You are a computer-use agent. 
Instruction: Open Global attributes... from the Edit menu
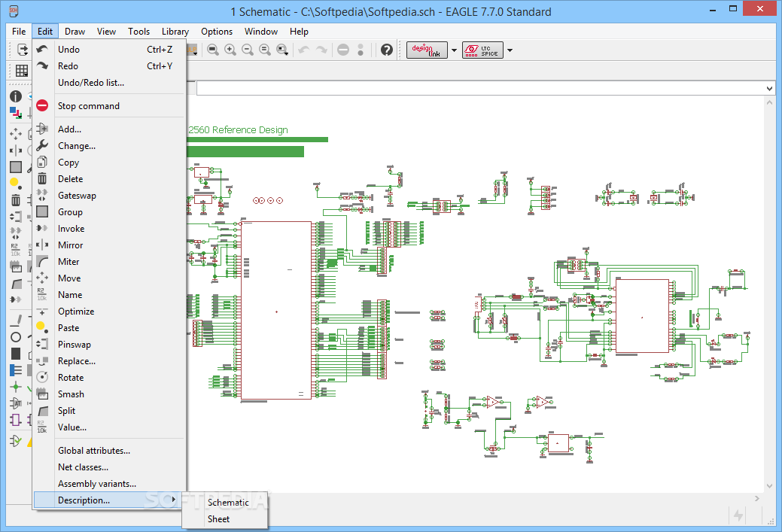(x=109, y=450)
